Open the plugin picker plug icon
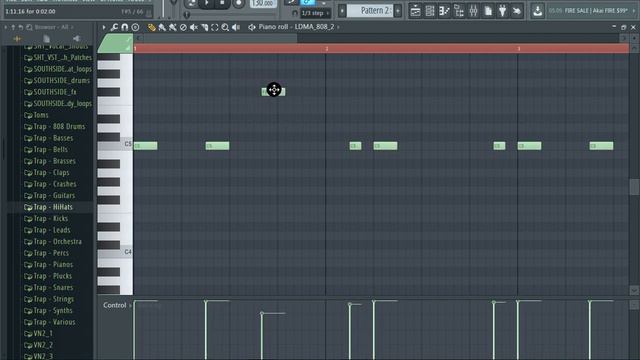The image size is (640, 360). pos(502,11)
